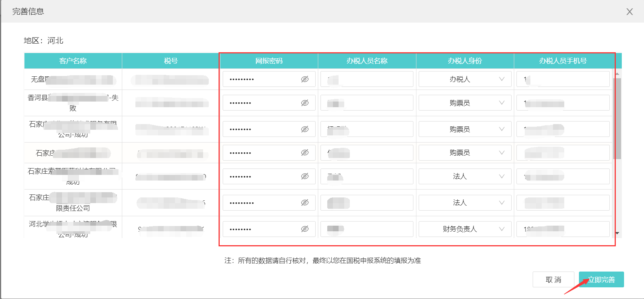Close the 完善信息 dialog with the X
Viewport: 644px width, 299px height.
pos(629,12)
